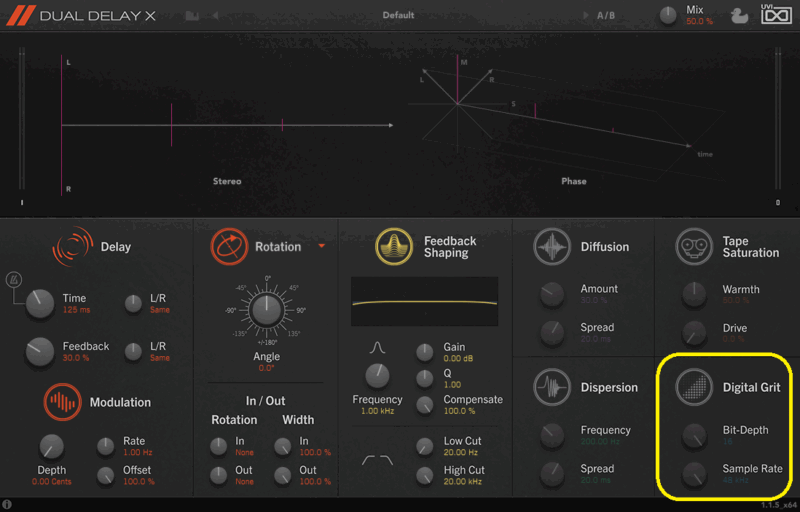Click the band-pass cut filter shape icon
Viewport: 800px width, 512px height.
tap(378, 460)
